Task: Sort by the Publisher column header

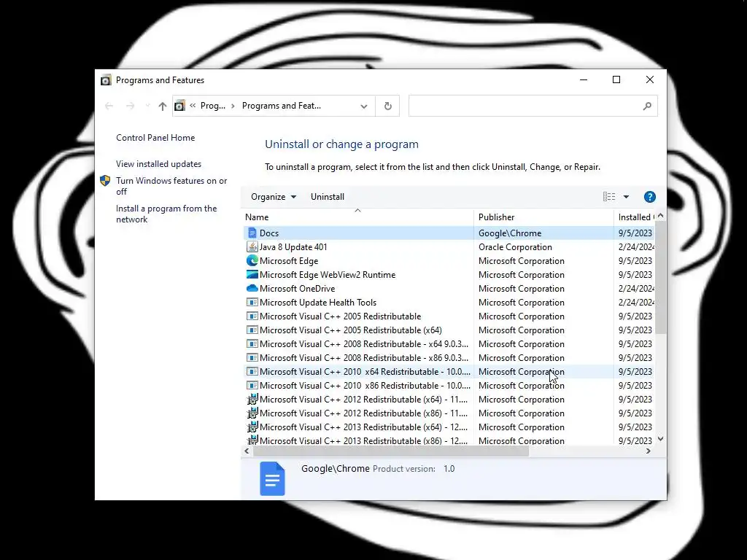Action: click(543, 217)
